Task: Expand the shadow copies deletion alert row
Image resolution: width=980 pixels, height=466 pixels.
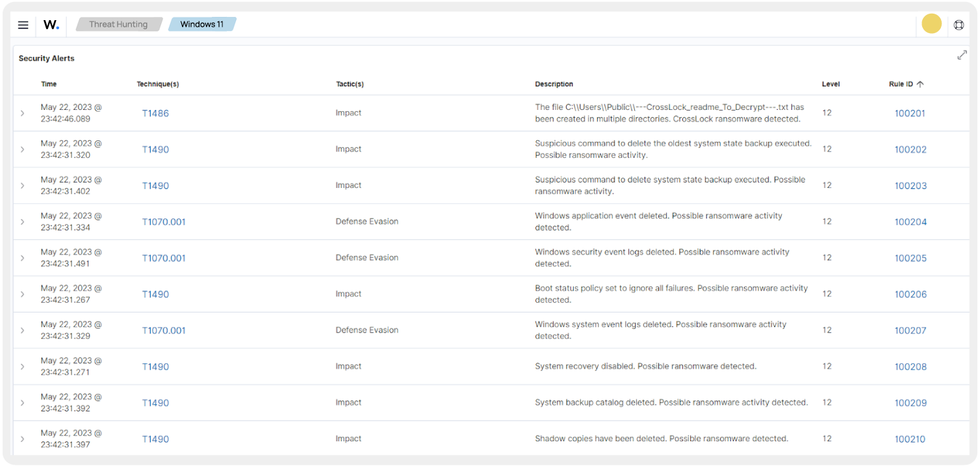Action: (23, 438)
